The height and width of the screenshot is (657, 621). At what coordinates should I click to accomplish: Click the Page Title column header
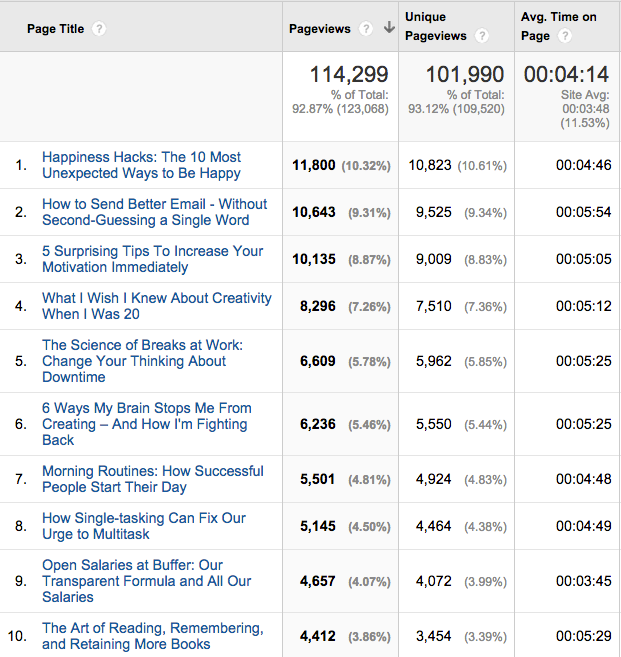point(55,29)
